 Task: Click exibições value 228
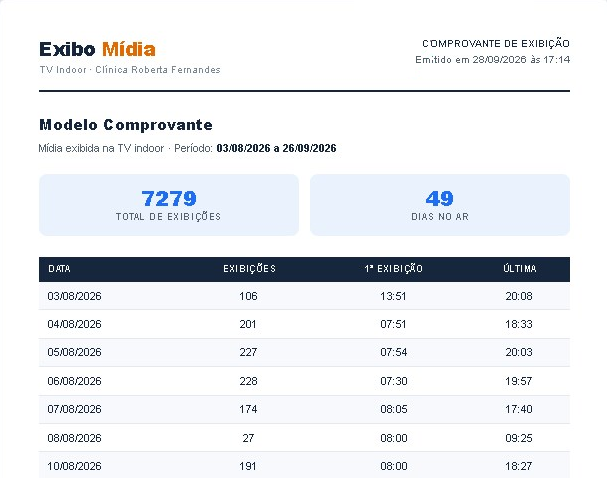248,381
